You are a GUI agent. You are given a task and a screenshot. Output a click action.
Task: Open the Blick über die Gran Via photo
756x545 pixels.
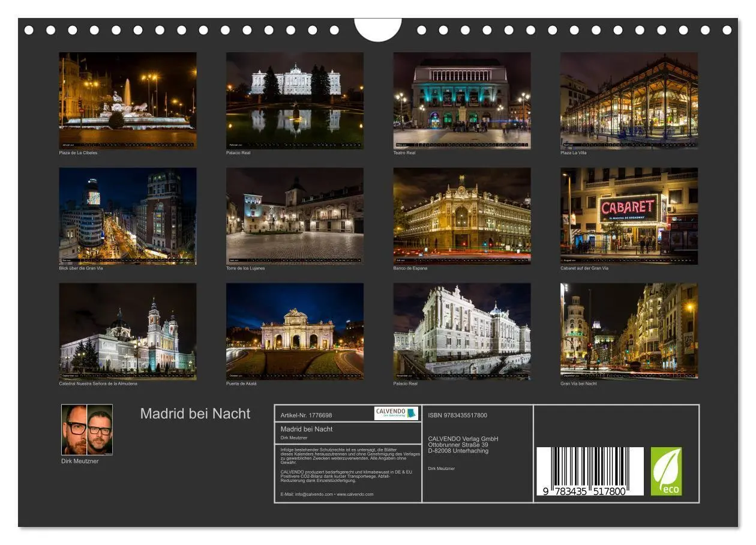point(127,216)
